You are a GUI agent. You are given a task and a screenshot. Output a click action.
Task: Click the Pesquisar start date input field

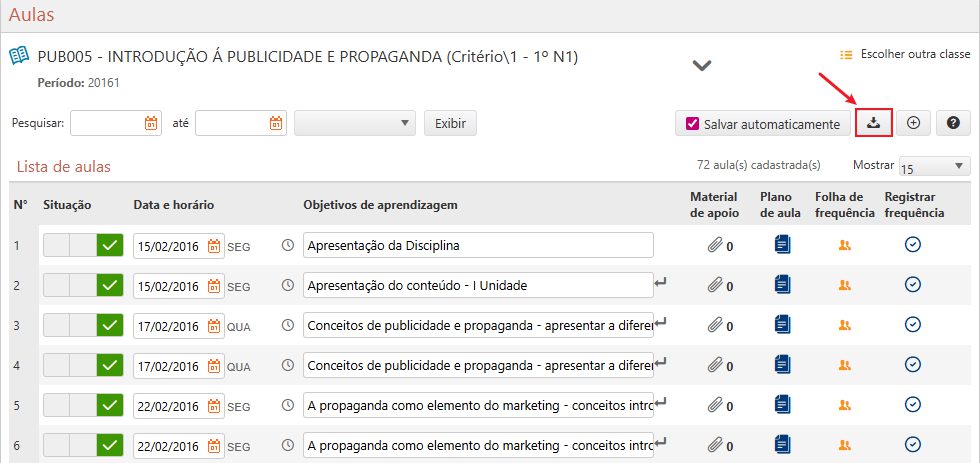click(116, 123)
